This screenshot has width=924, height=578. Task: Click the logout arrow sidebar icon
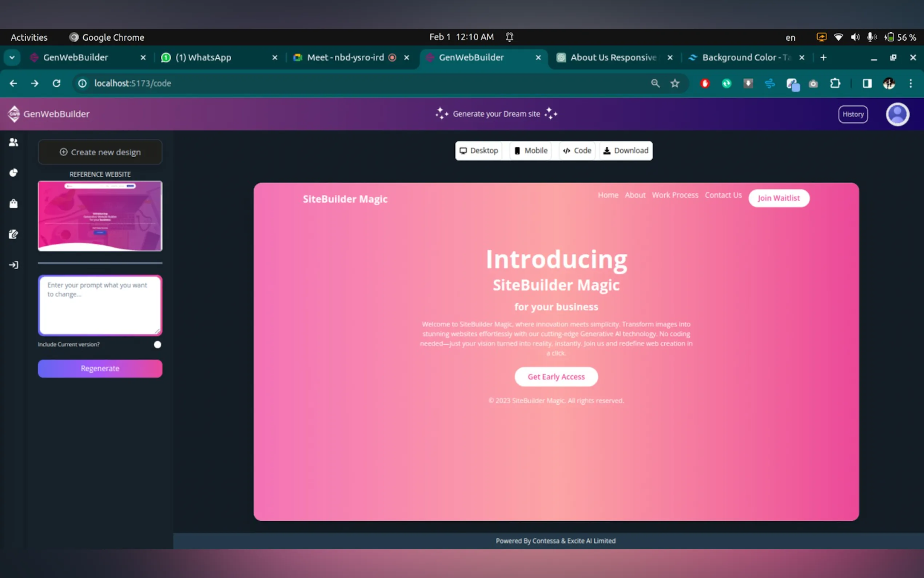13,265
